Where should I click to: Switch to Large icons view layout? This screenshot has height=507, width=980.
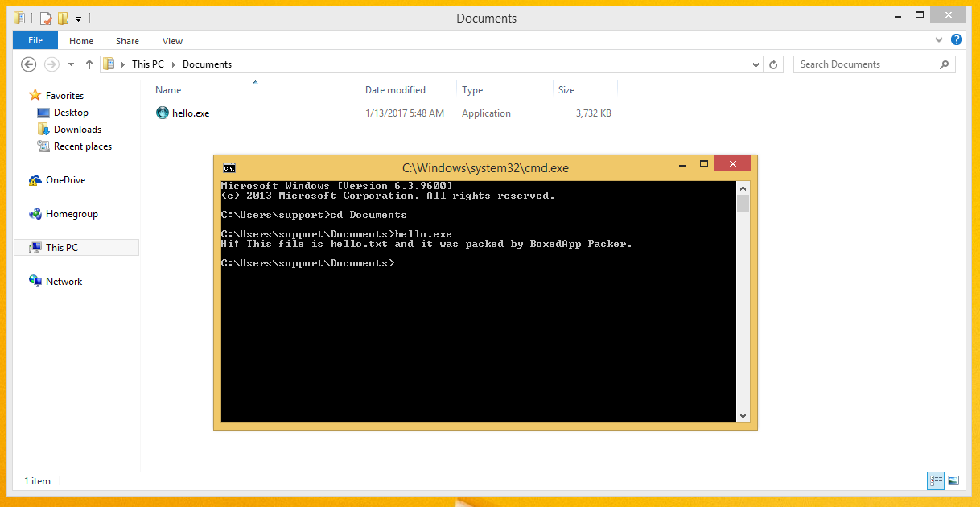953,480
